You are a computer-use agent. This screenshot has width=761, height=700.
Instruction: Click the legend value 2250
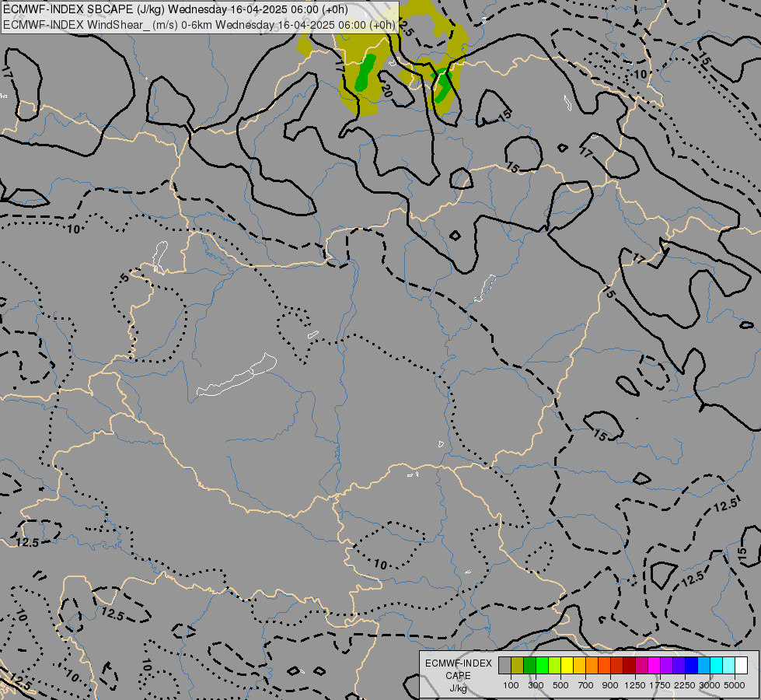pyautogui.click(x=685, y=685)
